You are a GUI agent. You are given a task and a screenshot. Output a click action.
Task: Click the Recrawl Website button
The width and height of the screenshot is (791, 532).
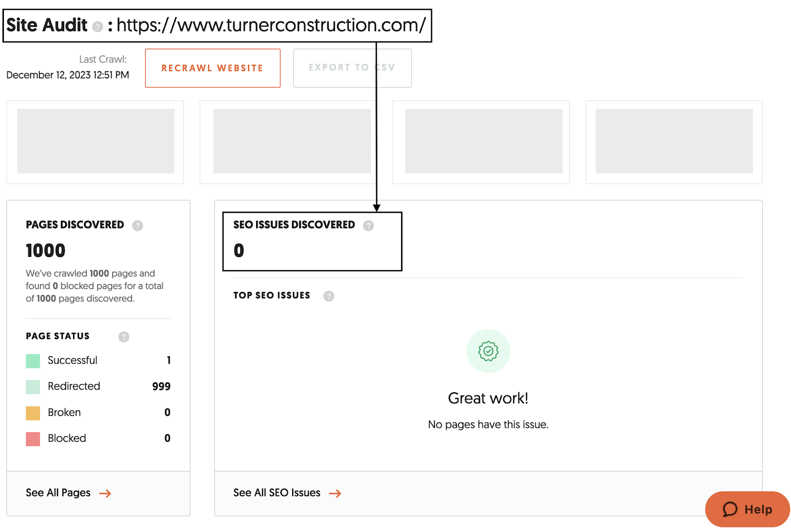pyautogui.click(x=213, y=68)
